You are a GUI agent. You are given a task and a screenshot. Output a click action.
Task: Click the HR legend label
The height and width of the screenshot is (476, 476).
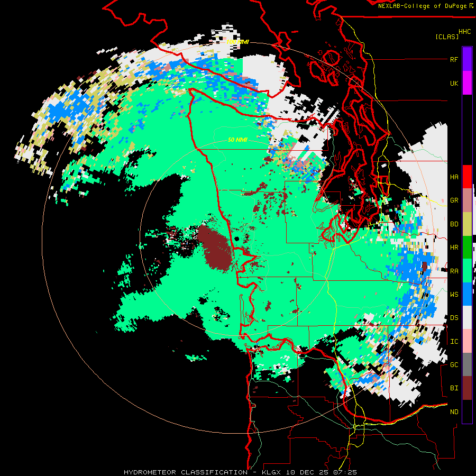click(x=454, y=248)
